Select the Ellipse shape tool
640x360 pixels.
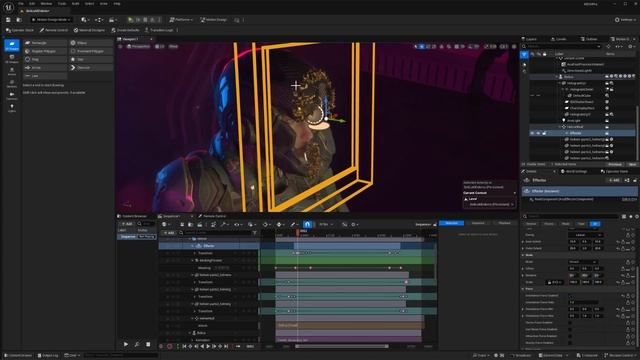[x=91, y=43]
